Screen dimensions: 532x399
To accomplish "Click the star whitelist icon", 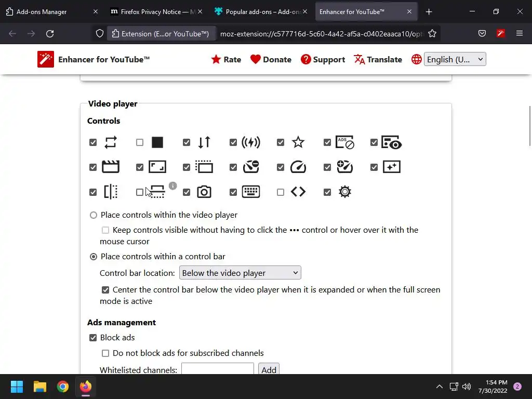I will 298,142.
